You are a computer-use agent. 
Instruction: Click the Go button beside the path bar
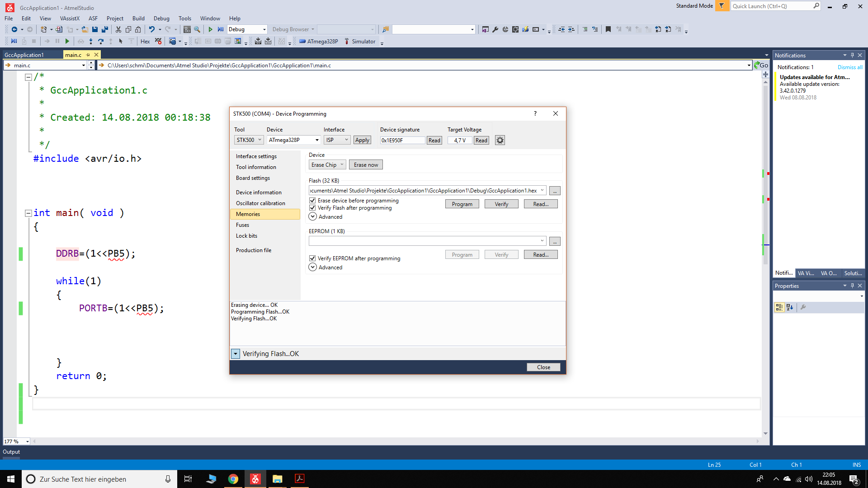(761, 66)
